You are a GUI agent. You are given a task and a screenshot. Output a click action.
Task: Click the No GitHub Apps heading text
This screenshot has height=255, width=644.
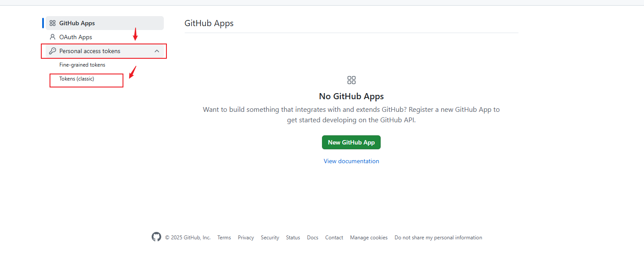point(351,96)
